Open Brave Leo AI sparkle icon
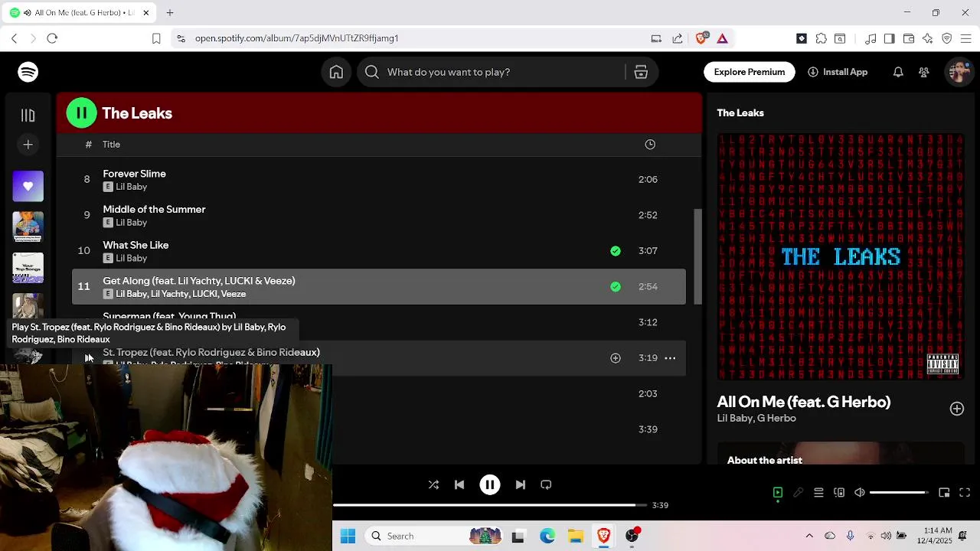The width and height of the screenshot is (980, 551). (928, 38)
